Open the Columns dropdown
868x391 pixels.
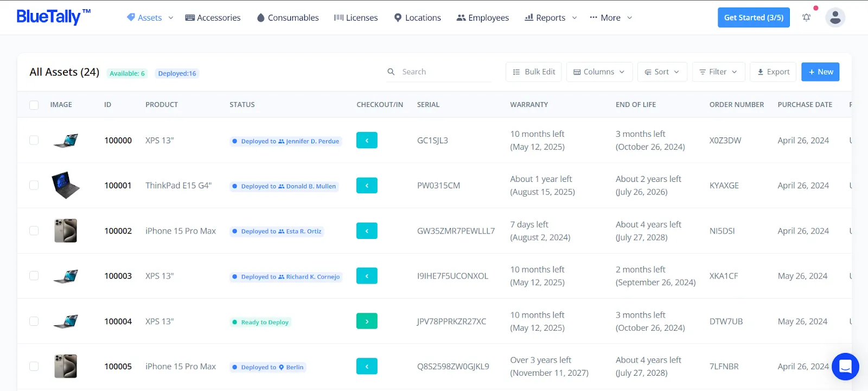tap(599, 72)
